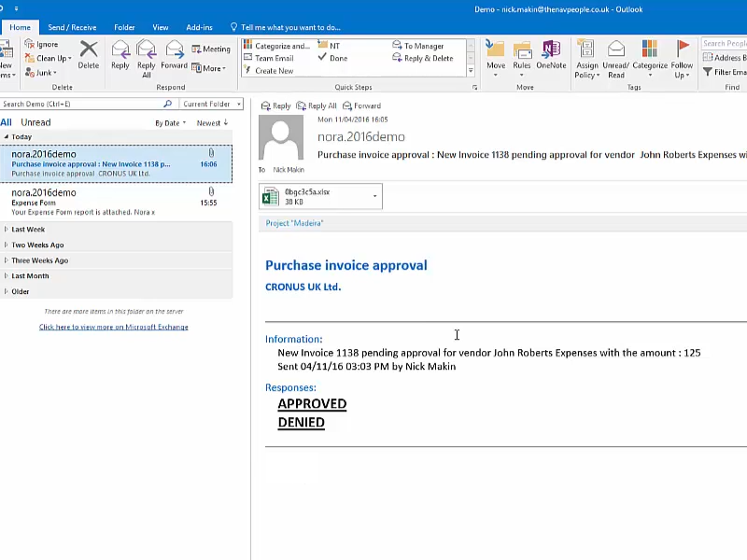Open the 0bgc3c5a.xlsx attachment
This screenshot has width=747, height=560.
click(x=314, y=196)
